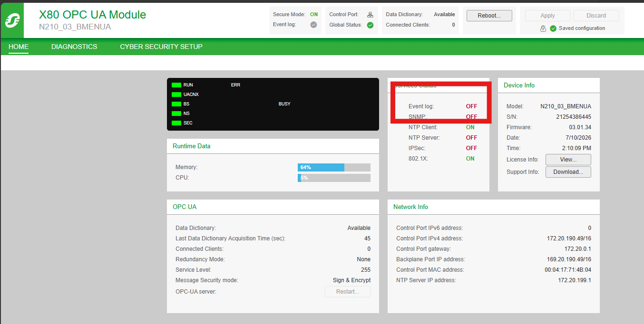Click the ERR label in LED panel

tap(236, 85)
